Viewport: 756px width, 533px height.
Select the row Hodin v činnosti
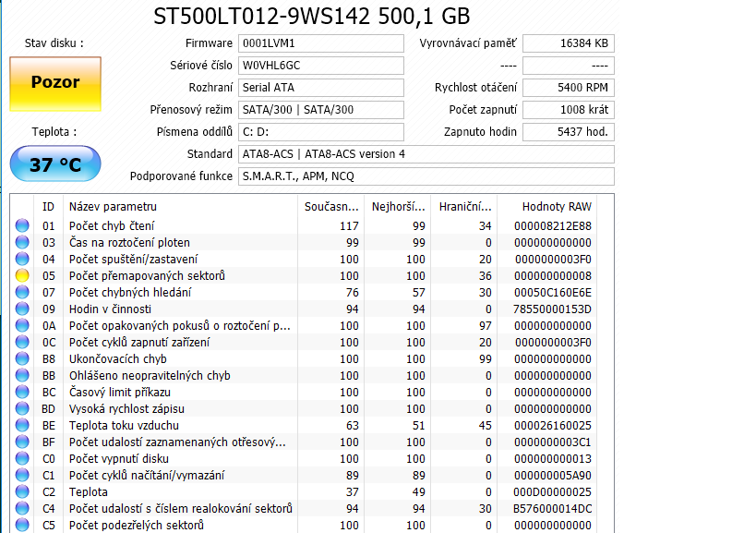tap(306, 309)
